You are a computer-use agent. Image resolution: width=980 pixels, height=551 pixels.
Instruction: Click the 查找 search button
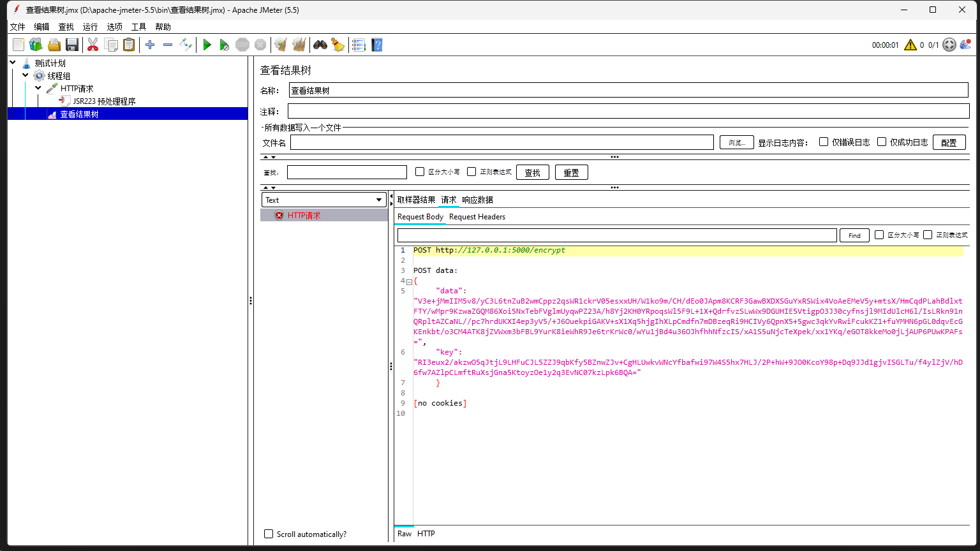click(x=532, y=172)
